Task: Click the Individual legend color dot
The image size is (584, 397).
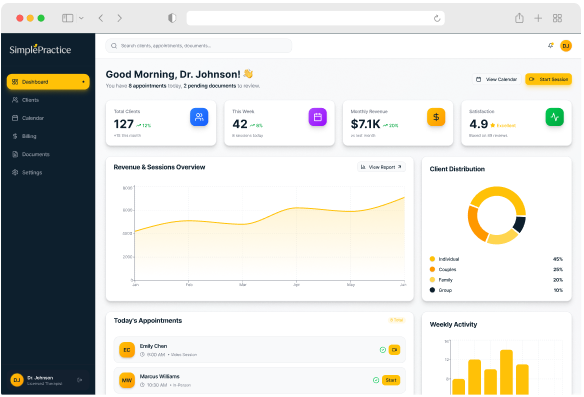Action: [432, 259]
